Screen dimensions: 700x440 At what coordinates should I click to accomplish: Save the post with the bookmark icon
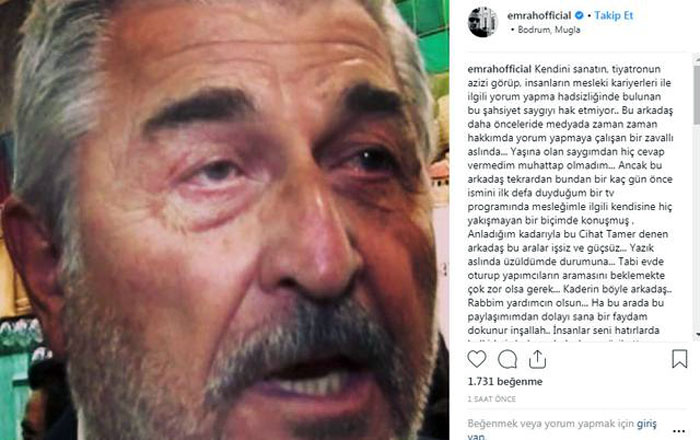[x=679, y=359]
